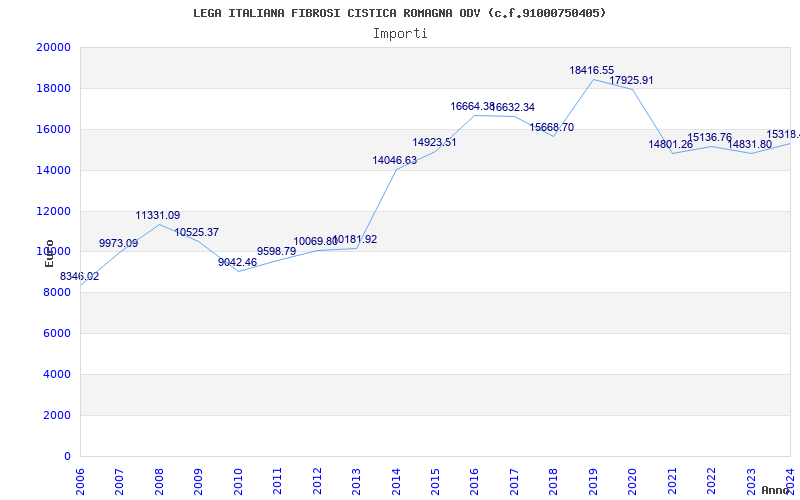Click x-axis year label 2019

[x=593, y=481]
